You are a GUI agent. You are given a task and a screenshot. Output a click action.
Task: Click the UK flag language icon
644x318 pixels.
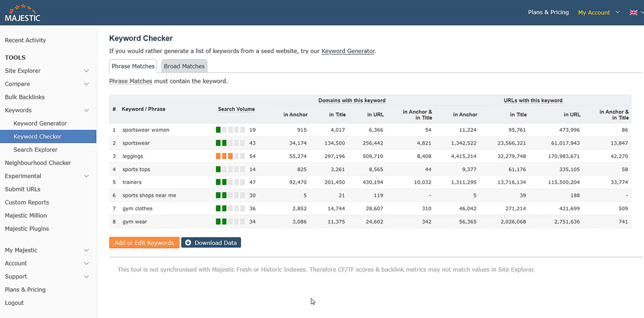click(x=633, y=12)
